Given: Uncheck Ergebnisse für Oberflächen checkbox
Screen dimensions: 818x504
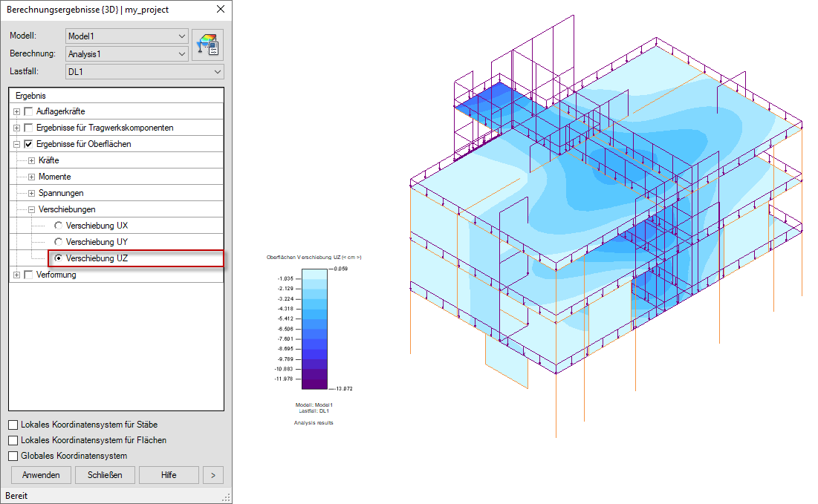Looking at the screenshot, I should (x=29, y=144).
